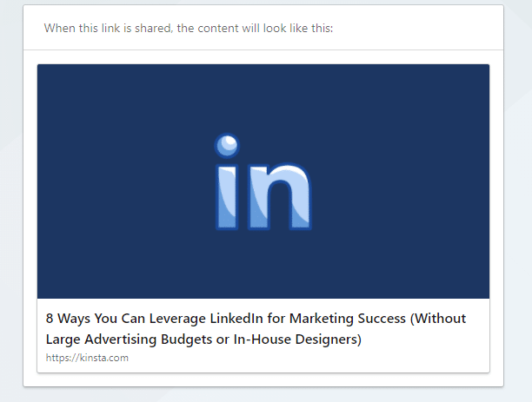532x402 pixels.
Task: Open the https://kinsta.com link
Action: [x=87, y=358]
